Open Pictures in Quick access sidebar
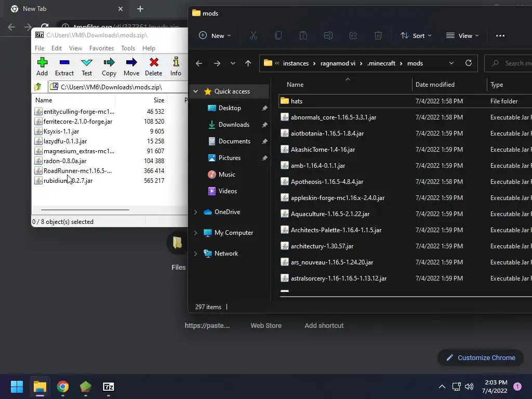 pos(229,158)
